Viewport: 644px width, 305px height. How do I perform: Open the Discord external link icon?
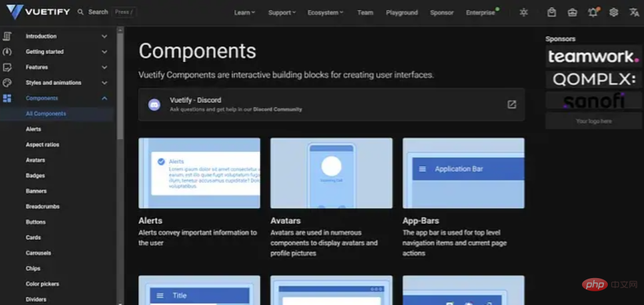tap(511, 104)
